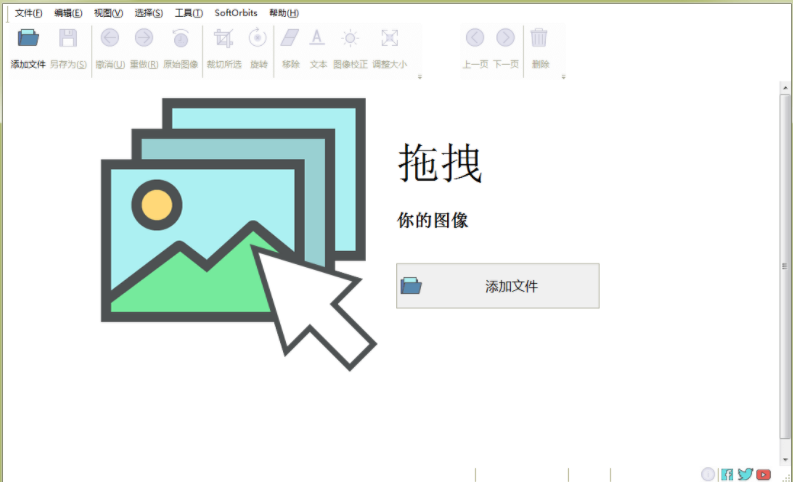793x482 pixels.
Task: Expand the navigation toolbar overflow arrow
Action: tap(563, 77)
